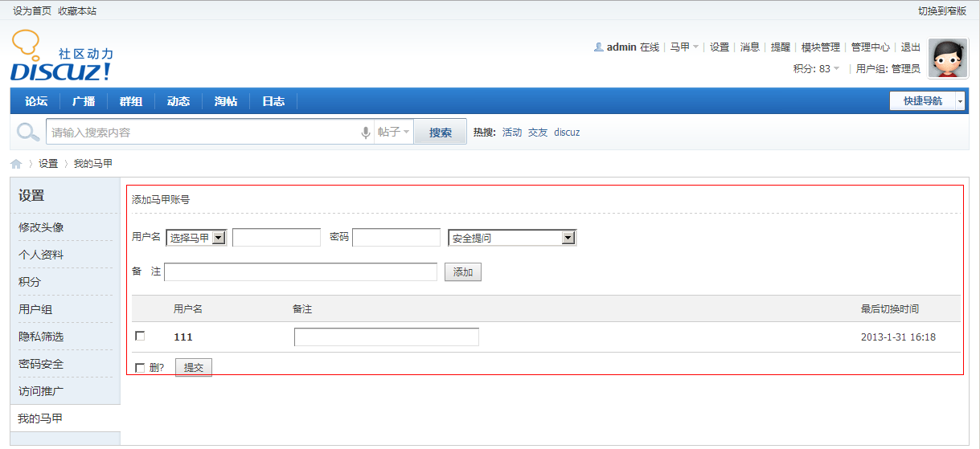Screen dimensions: 980x449
Task: Enable the 删? delete checkbox
Action: click(141, 368)
